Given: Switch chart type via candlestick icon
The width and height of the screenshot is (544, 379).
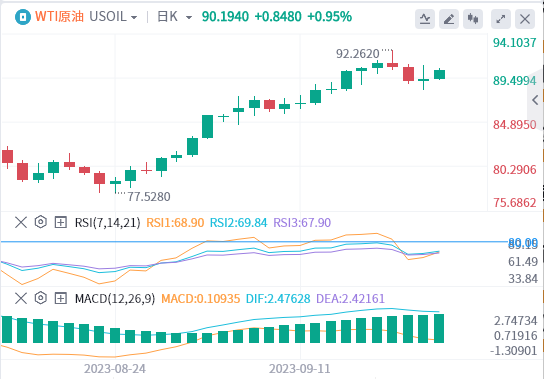Looking at the screenshot, I should (x=473, y=19).
